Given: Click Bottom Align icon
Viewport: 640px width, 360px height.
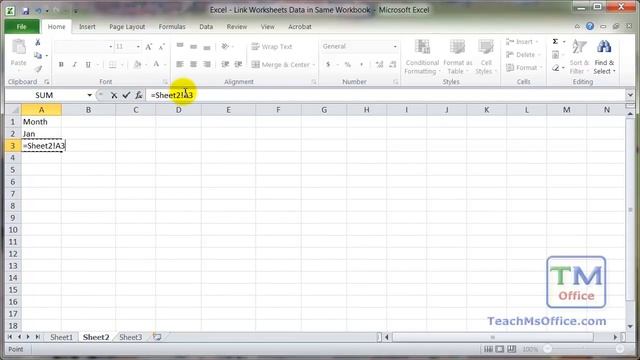Looking at the screenshot, I should (x=207, y=47).
